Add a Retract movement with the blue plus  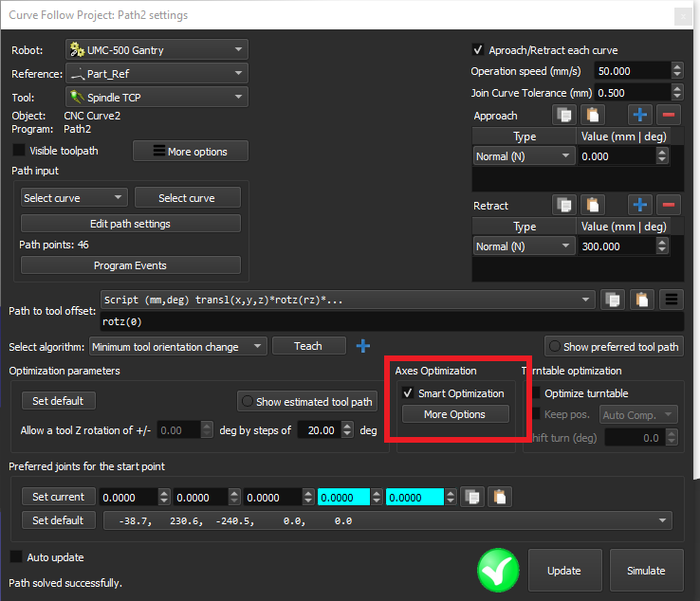(639, 206)
